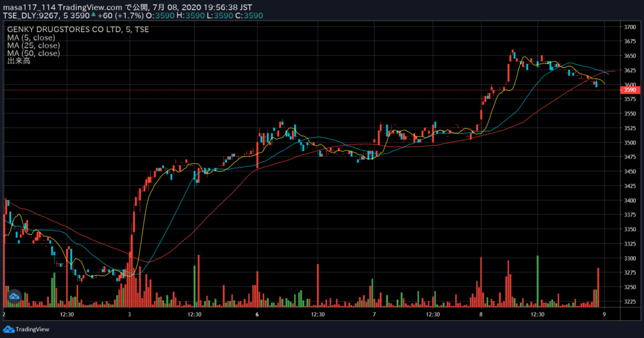Click the day 6 label on time axis
Image resolution: width=644 pixels, height=338 pixels.
tap(257, 315)
